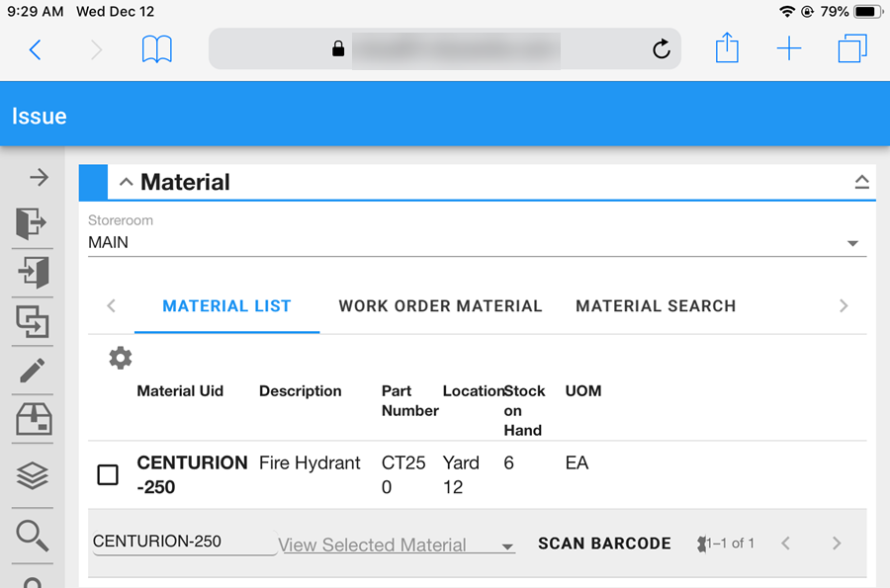Check the CENTURION-250 row checkbox

pyautogui.click(x=108, y=474)
